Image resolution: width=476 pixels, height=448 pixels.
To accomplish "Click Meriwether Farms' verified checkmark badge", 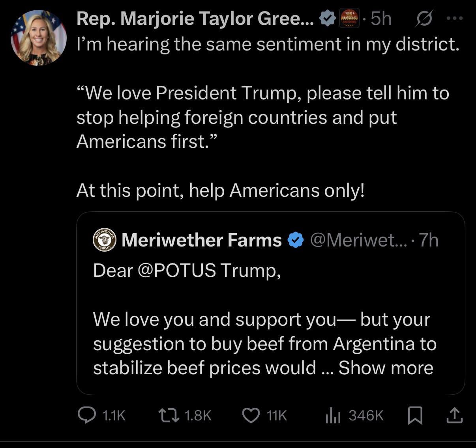I will click(296, 240).
